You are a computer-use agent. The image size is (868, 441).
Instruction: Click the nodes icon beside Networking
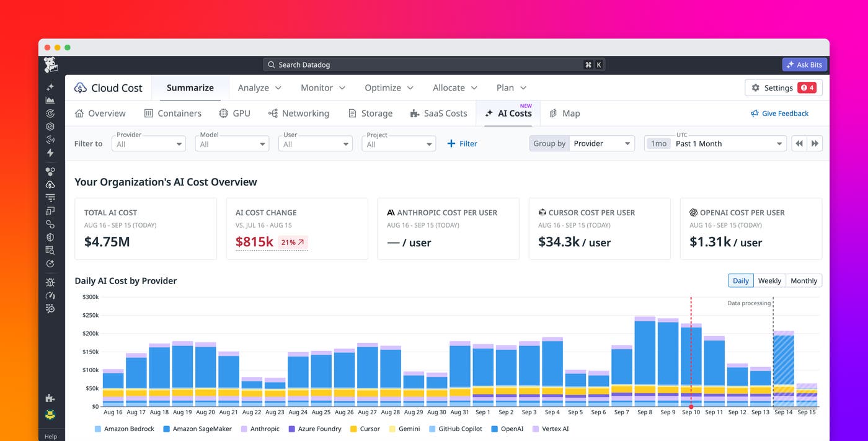point(273,114)
